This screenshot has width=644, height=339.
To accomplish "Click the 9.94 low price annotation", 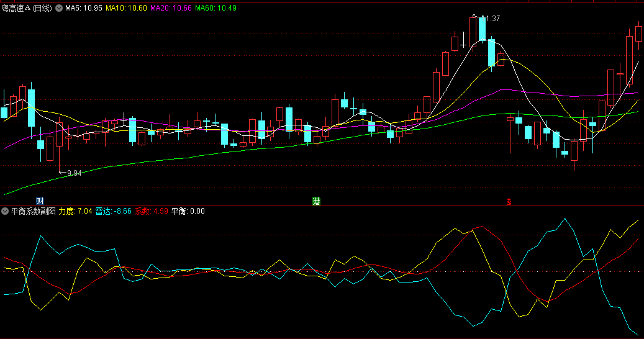I will [x=71, y=173].
